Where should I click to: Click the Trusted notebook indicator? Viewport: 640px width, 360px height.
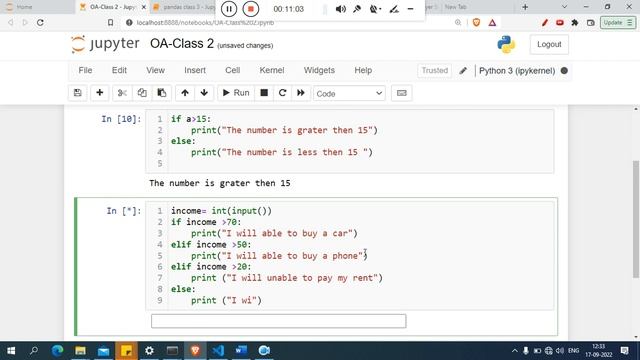coord(435,70)
